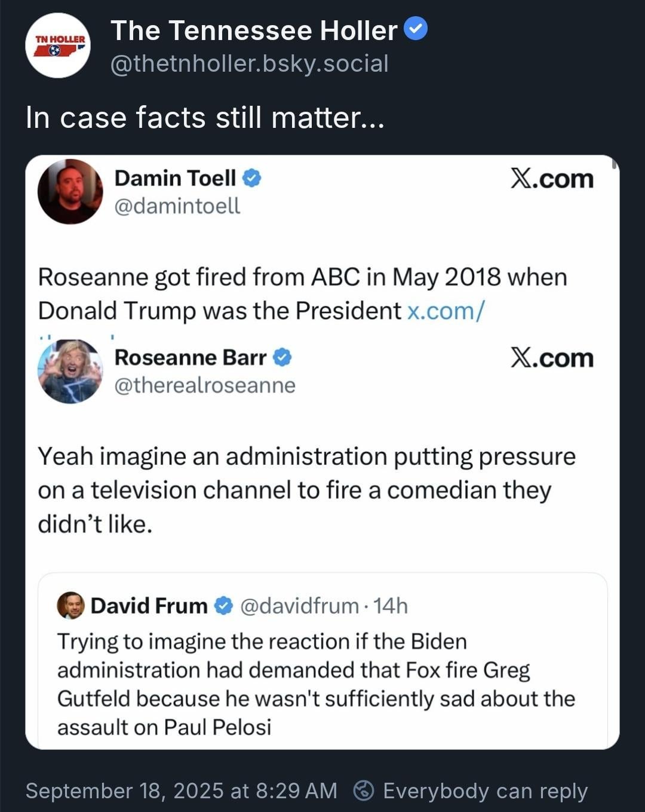The width and height of the screenshot is (645, 812).
Task: Open the TN Holler profile avatar
Action: [x=58, y=45]
